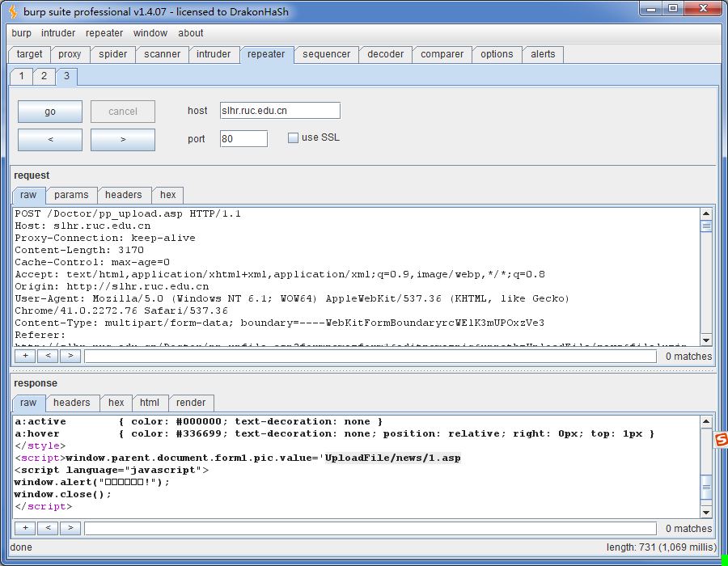Open the window menu
This screenshot has width=728, height=566.
[x=150, y=33]
